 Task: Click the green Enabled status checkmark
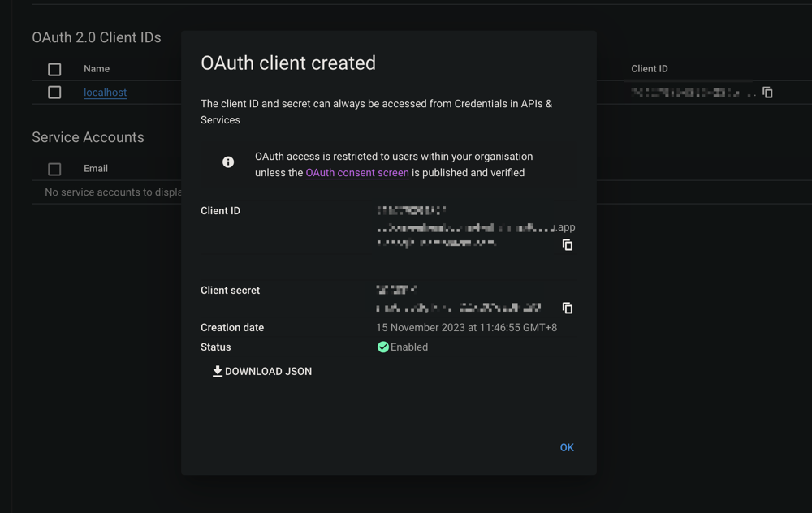(x=382, y=347)
